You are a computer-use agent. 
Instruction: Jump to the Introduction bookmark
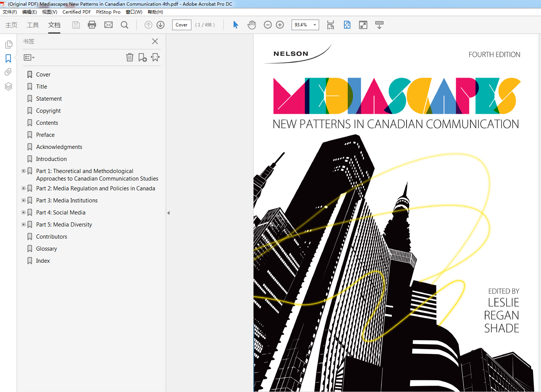pyautogui.click(x=51, y=159)
